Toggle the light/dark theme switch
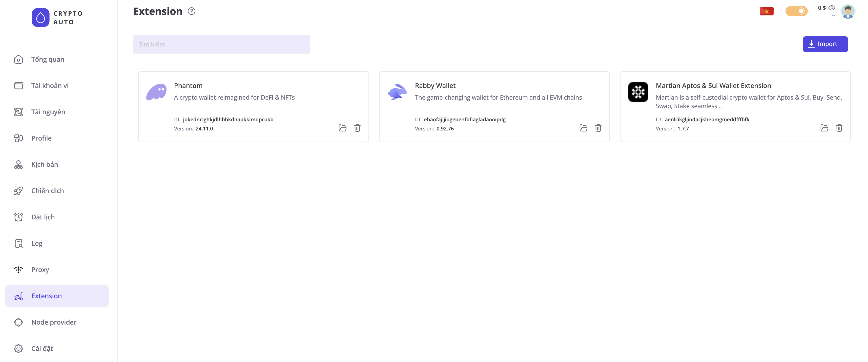The height and width of the screenshot is (362, 868). (796, 11)
